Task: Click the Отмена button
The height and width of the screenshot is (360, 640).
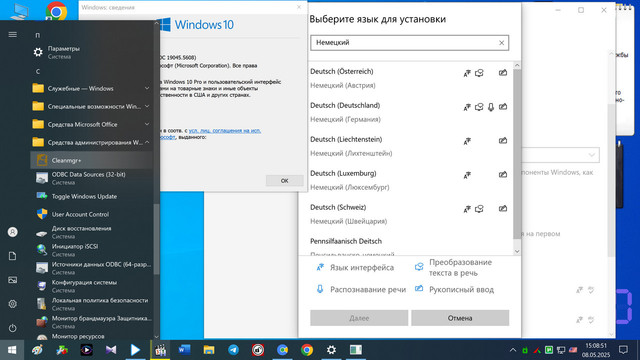Action: click(460, 318)
